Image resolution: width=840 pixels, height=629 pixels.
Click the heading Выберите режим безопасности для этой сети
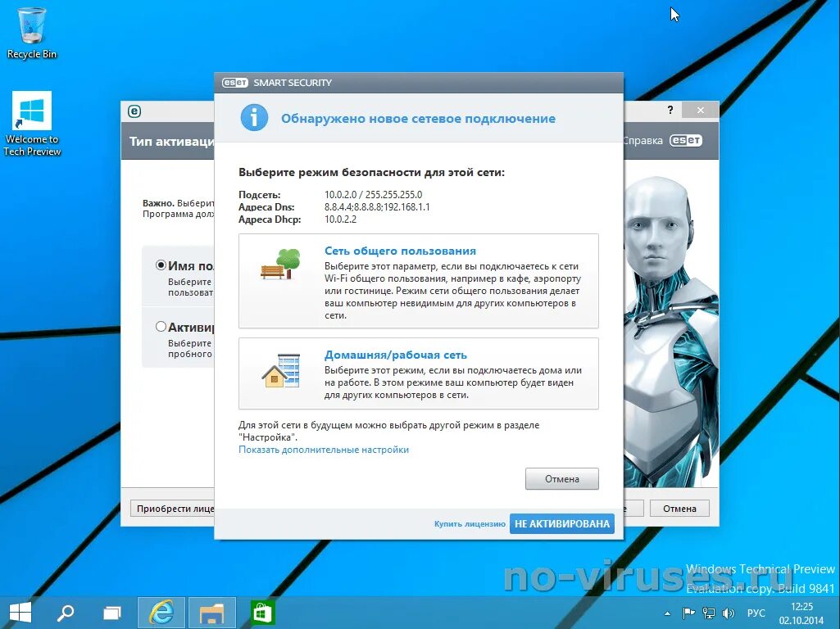371,172
